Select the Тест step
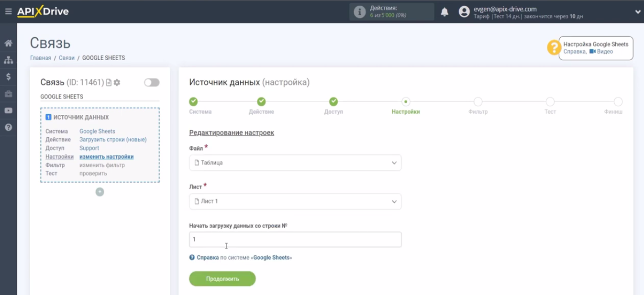The image size is (644, 295). tap(550, 102)
